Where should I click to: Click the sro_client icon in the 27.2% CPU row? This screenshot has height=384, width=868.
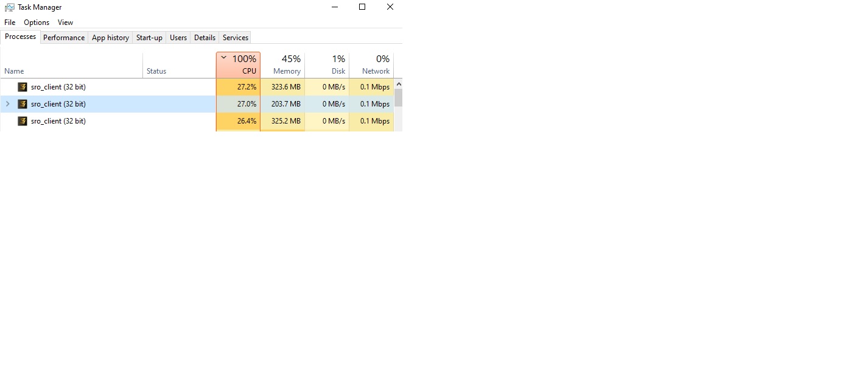coord(23,87)
